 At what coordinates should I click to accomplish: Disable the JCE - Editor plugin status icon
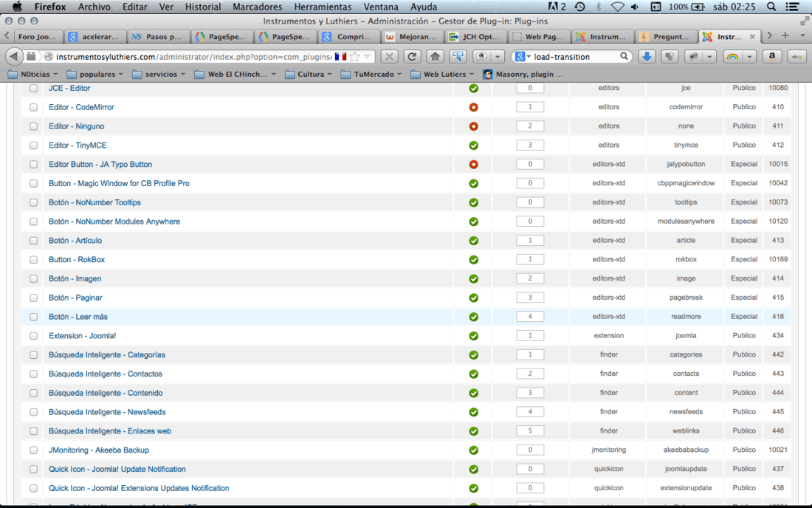(473, 88)
